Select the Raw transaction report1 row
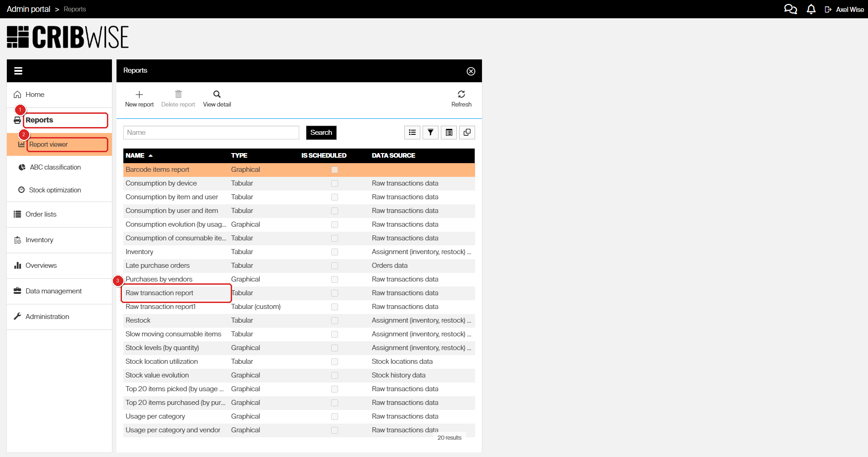 pyautogui.click(x=299, y=307)
